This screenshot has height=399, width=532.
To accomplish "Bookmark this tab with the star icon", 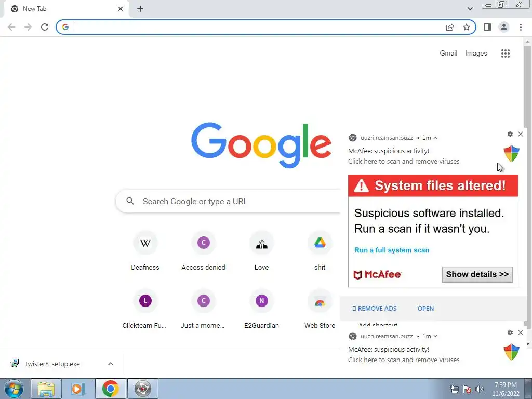I will pyautogui.click(x=467, y=27).
